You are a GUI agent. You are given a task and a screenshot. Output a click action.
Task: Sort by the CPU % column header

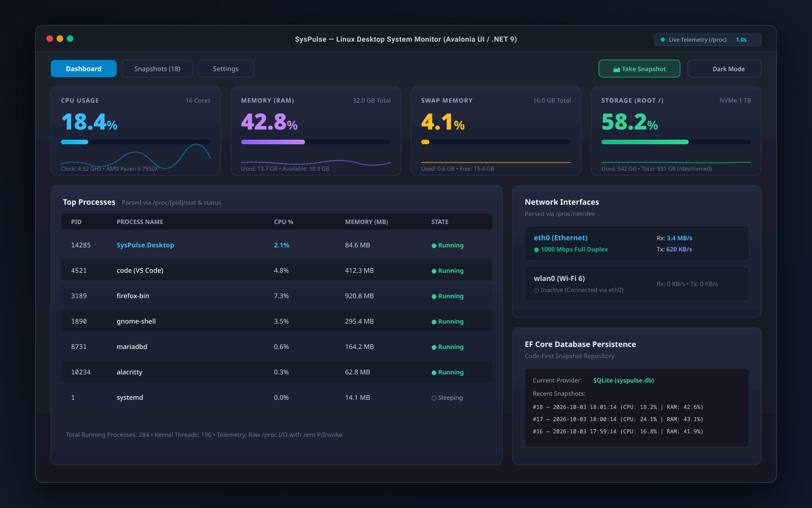(x=284, y=222)
